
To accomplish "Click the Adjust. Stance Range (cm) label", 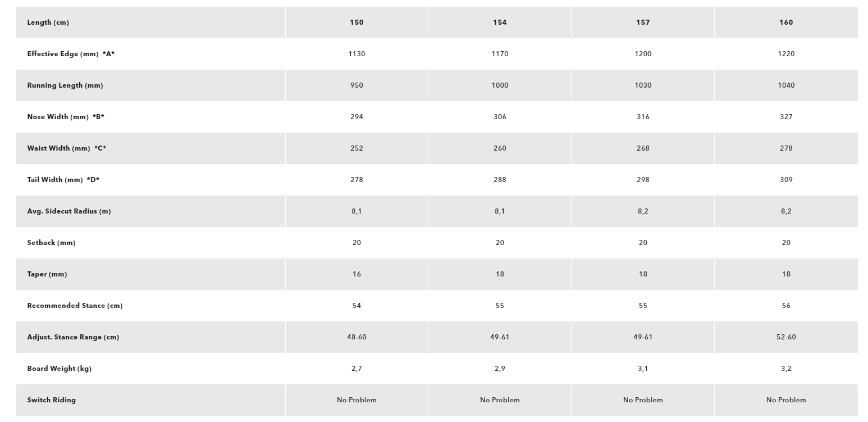I will 73,337.
